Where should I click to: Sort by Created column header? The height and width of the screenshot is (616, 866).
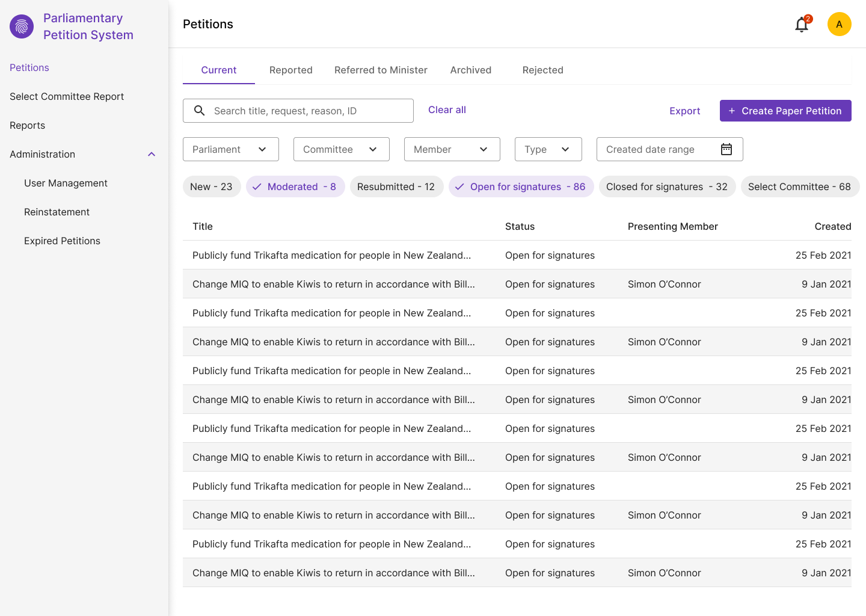(x=833, y=226)
